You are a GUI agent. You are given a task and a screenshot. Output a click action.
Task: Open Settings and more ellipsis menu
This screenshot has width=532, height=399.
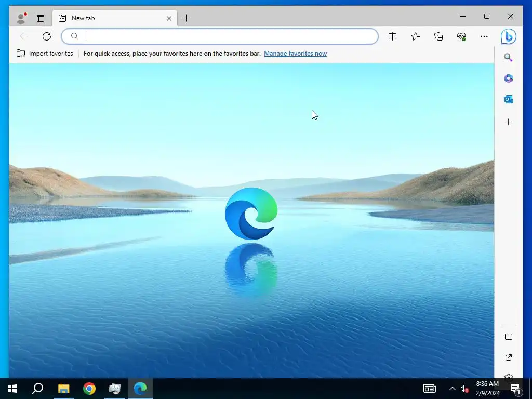[x=484, y=36]
